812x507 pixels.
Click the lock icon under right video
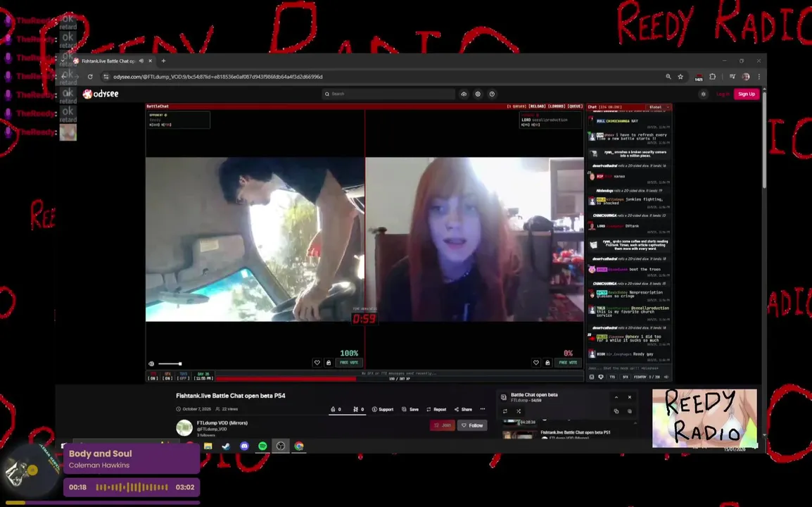coord(547,363)
